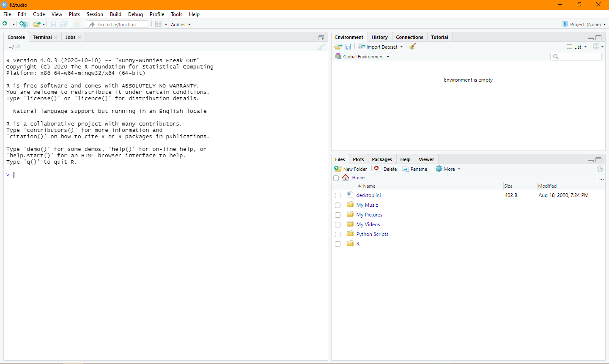The image size is (609, 364).
Task: Click the New Folder icon in Files
Action: (338, 169)
